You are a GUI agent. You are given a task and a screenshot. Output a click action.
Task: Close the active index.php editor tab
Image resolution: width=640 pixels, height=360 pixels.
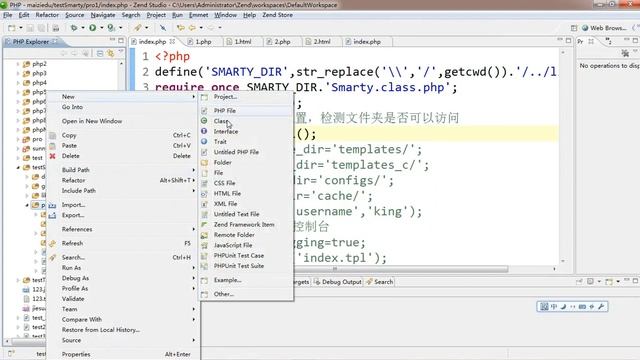(172, 42)
